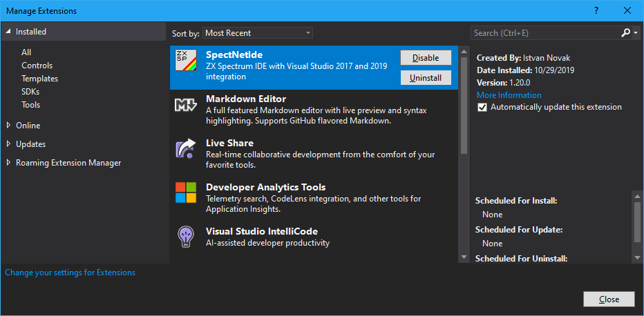Click the scheduled panel scroll down arrow
The image size is (644, 316).
pyautogui.click(x=637, y=257)
